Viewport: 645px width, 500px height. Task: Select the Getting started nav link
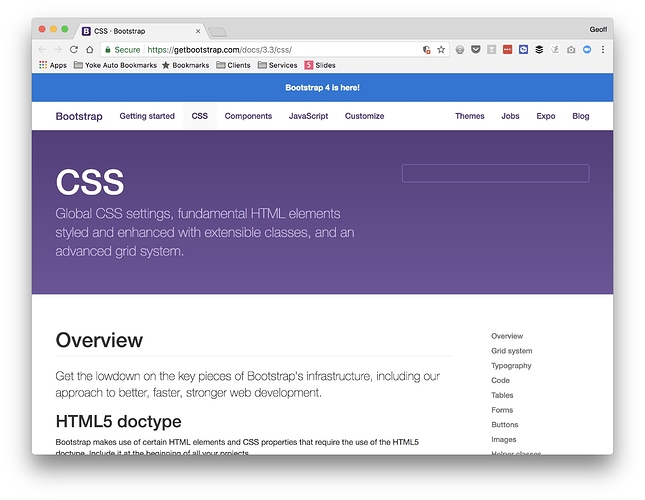point(147,116)
